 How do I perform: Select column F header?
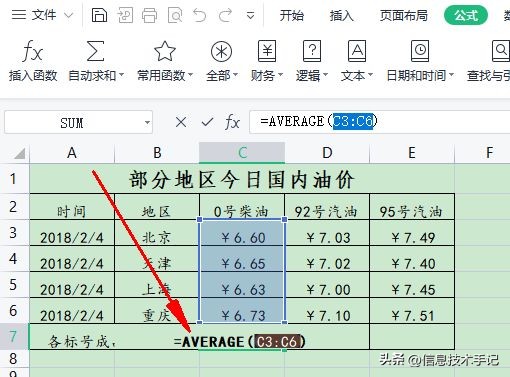(482, 153)
